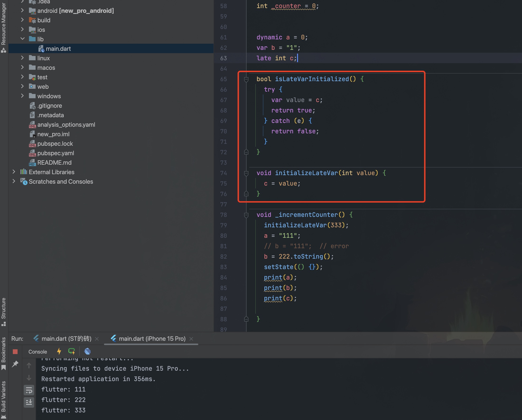Select the .metadata file
The width and height of the screenshot is (522, 420).
point(50,115)
